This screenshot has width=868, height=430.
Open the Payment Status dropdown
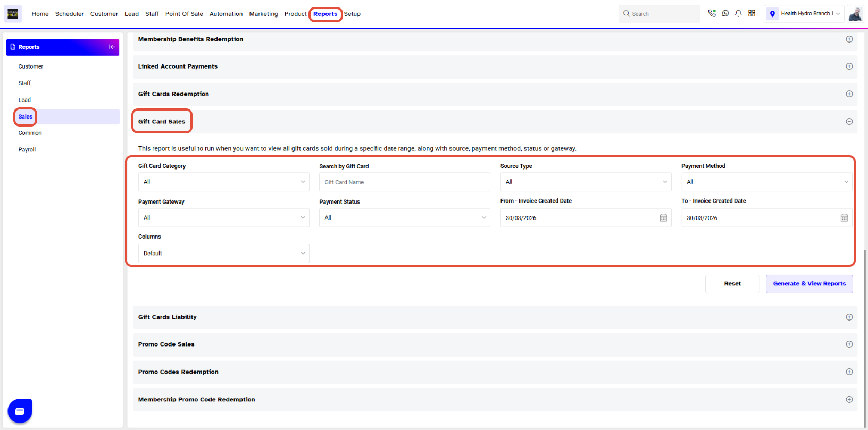point(405,217)
